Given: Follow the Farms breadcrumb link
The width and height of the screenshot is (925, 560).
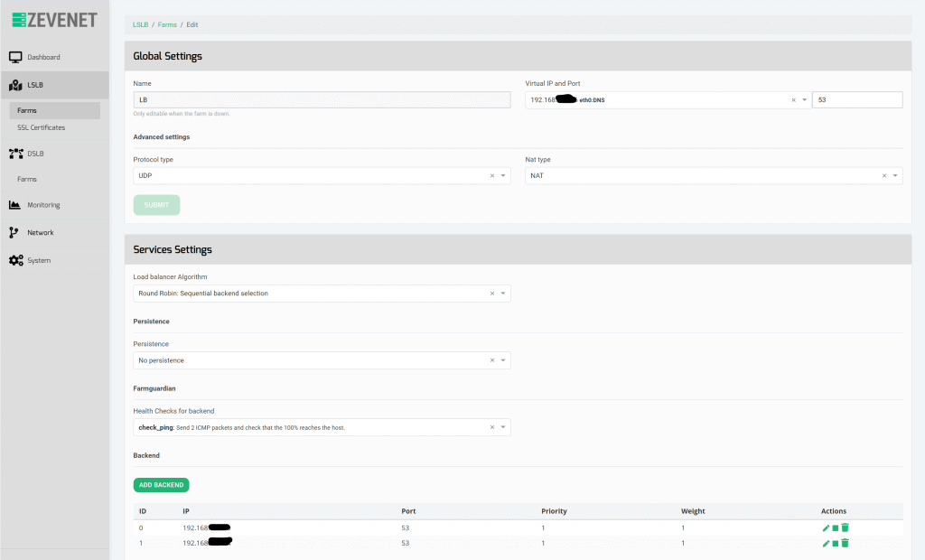Looking at the screenshot, I should [x=167, y=24].
